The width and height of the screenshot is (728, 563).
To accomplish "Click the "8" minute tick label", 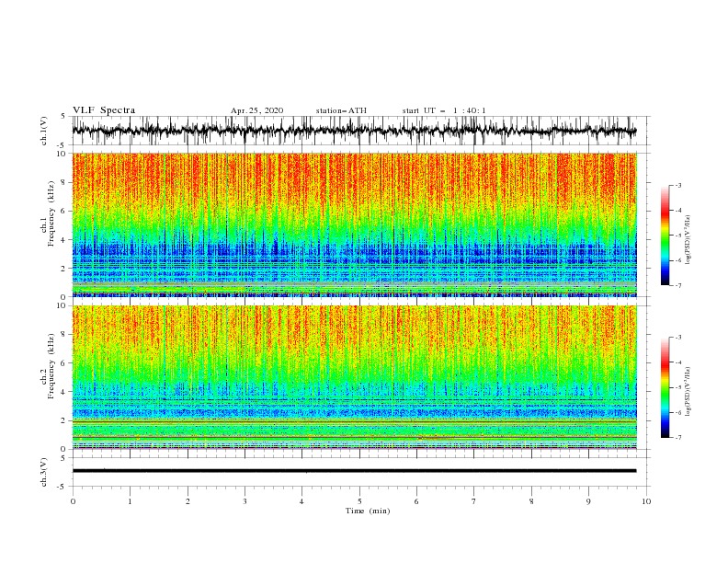I will pos(531,501).
